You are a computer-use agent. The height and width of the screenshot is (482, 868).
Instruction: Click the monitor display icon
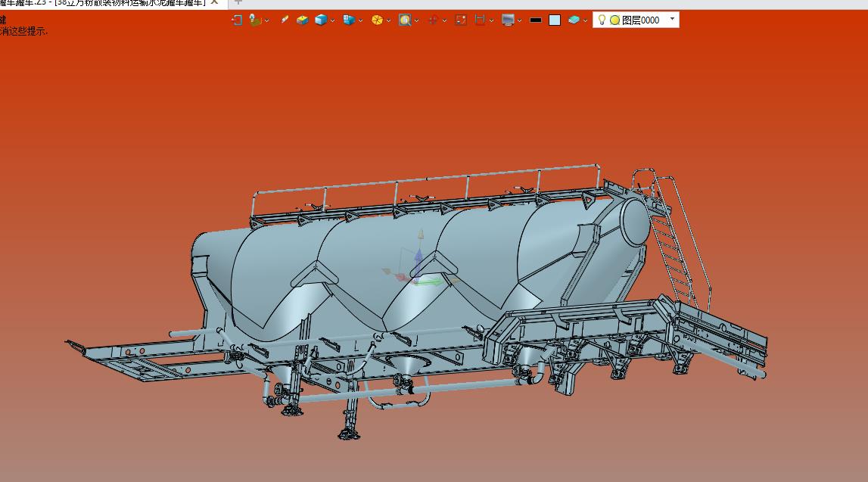point(508,20)
